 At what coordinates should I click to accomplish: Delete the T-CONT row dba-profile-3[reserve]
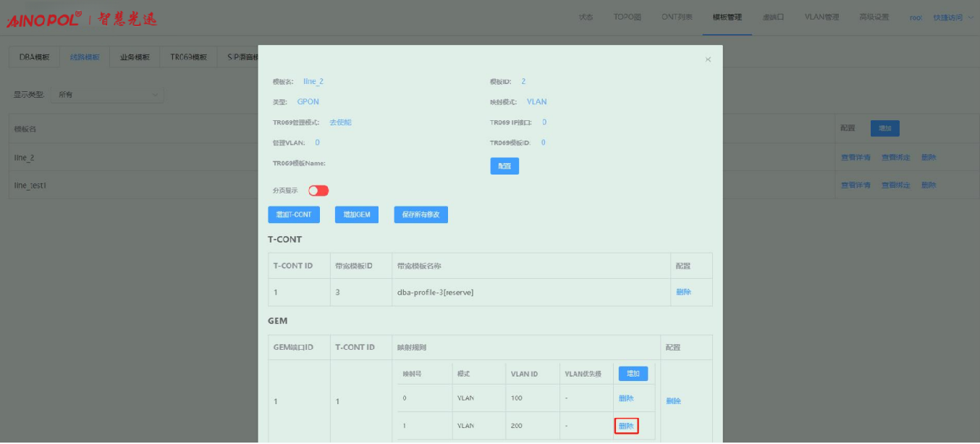[x=683, y=292]
